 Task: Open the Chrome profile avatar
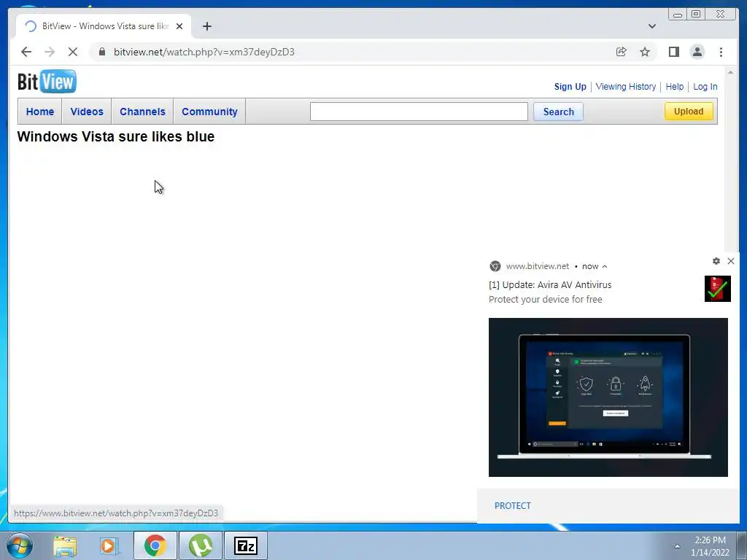(697, 52)
